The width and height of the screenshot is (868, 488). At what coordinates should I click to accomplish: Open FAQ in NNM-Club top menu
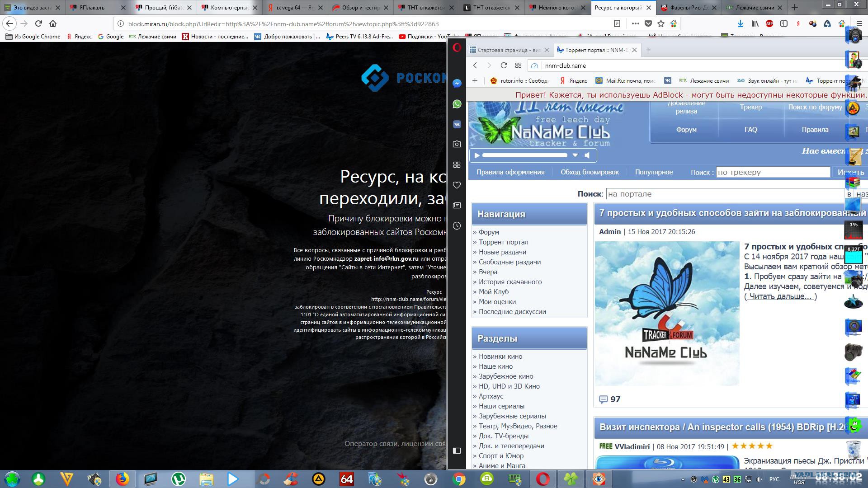(x=751, y=130)
